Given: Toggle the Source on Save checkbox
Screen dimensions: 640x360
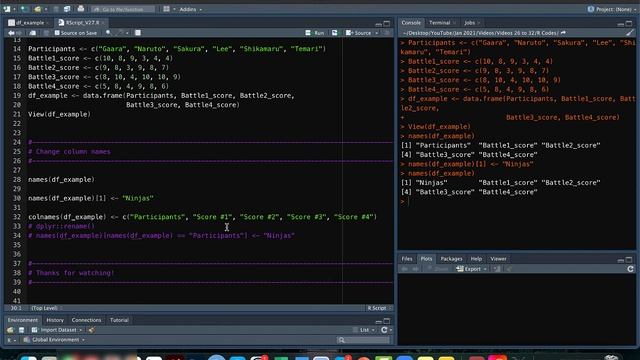Looking at the screenshot, I should [x=57, y=33].
